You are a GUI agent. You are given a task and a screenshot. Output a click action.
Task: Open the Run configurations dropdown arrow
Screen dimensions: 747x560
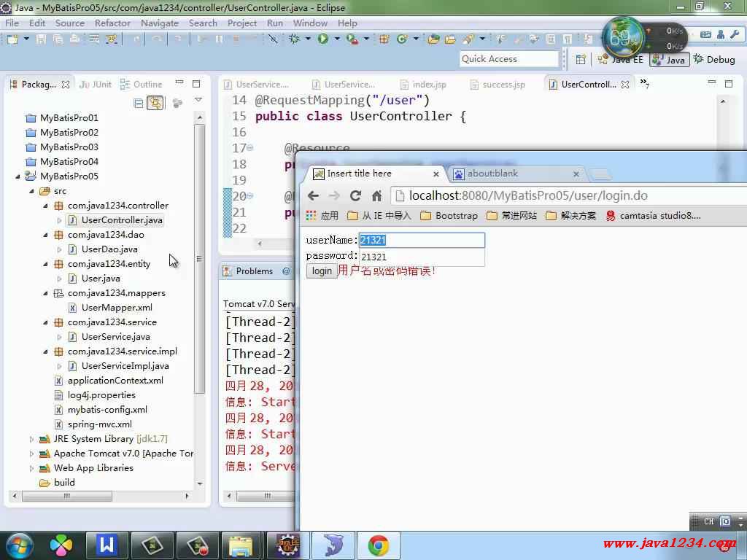click(337, 39)
